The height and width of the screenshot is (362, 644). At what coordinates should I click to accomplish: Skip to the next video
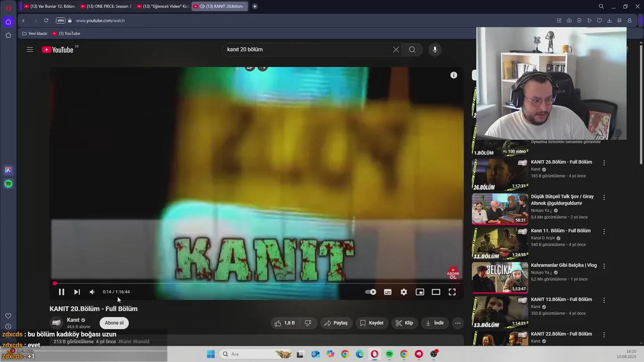[77, 292]
